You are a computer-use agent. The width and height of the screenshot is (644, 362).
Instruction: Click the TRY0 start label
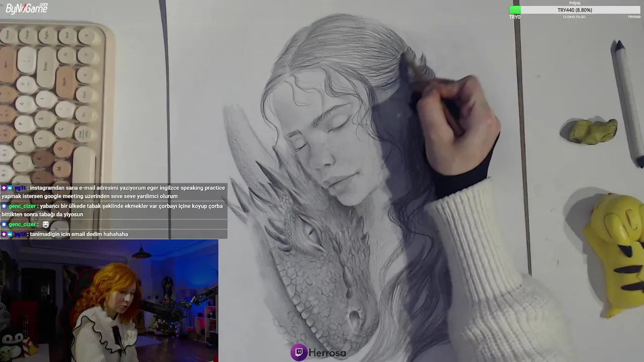(x=515, y=17)
